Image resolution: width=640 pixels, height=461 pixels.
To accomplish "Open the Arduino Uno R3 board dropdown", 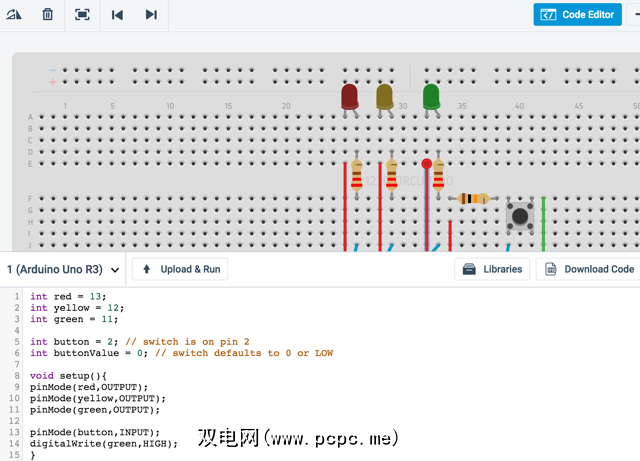I will point(64,269).
